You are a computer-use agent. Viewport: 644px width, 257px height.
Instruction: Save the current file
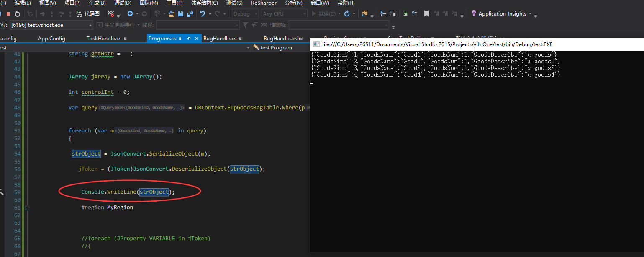tap(181, 14)
